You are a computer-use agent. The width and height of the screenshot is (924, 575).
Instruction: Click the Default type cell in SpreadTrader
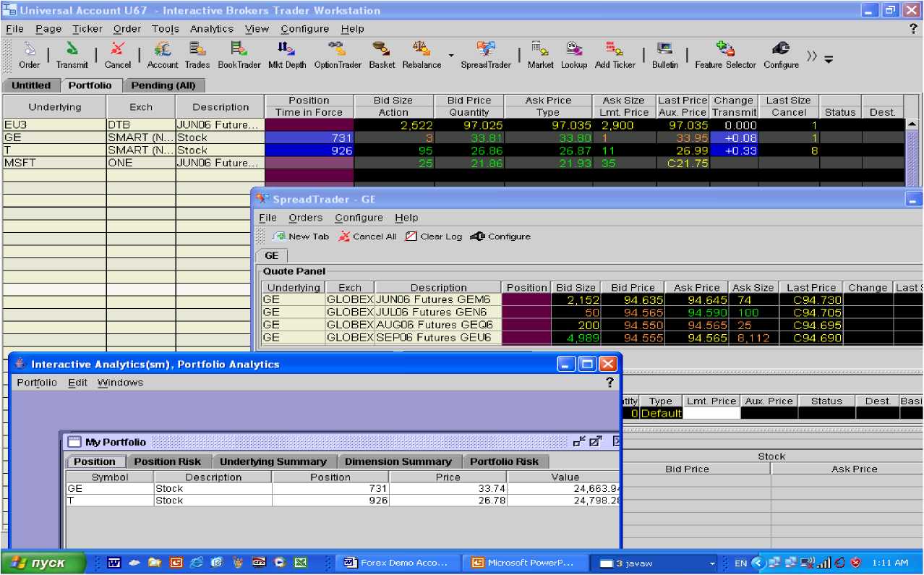tap(661, 413)
